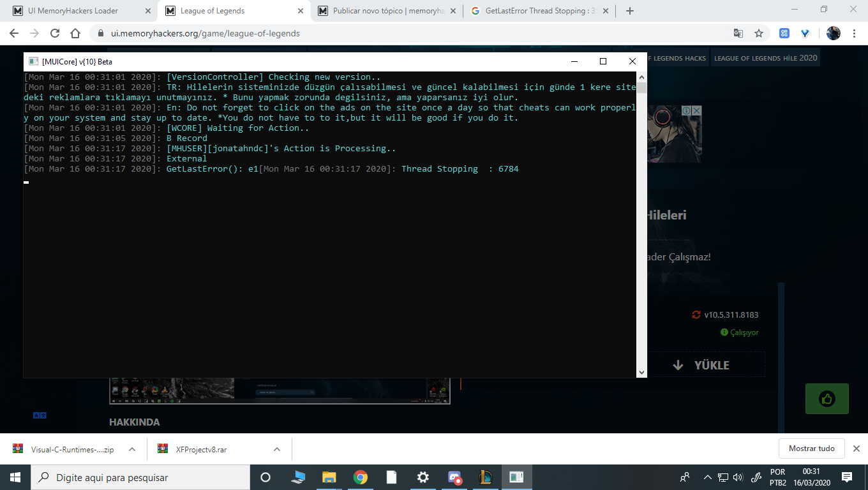This screenshot has height=490, width=868.
Task: Expand options for XFProjectv8.rar download
Action: [x=277, y=449]
